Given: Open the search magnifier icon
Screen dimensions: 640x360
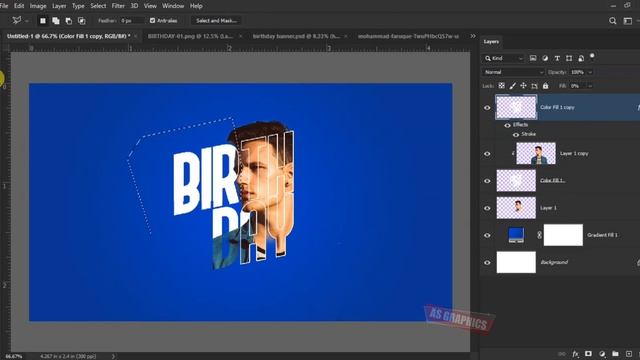Looking at the screenshot, I should pos(613,21).
